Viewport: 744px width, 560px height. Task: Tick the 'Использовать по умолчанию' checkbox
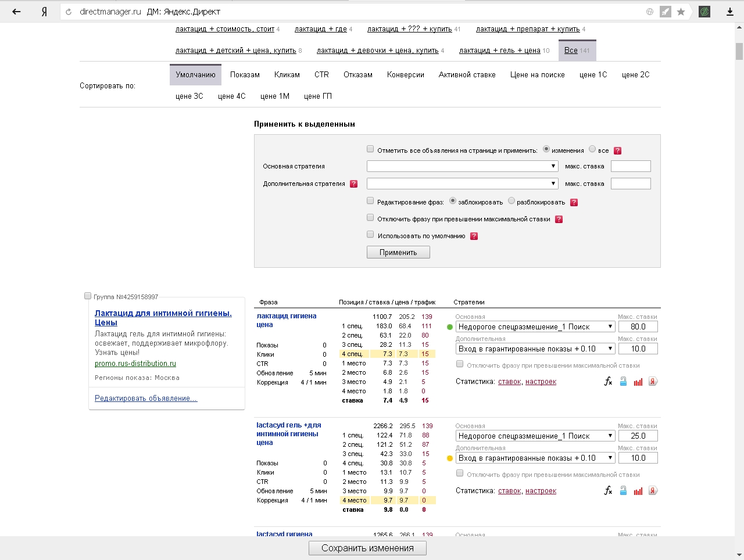pos(370,235)
